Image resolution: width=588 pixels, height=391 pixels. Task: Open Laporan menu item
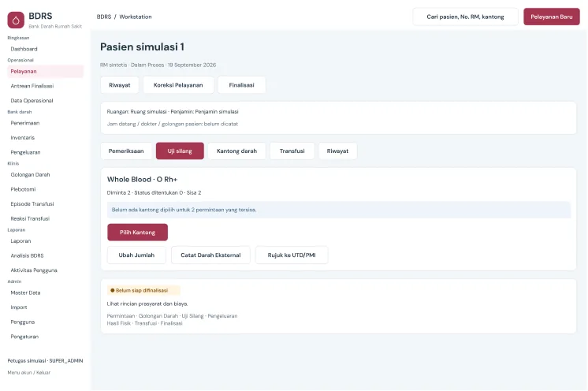tap(20, 241)
